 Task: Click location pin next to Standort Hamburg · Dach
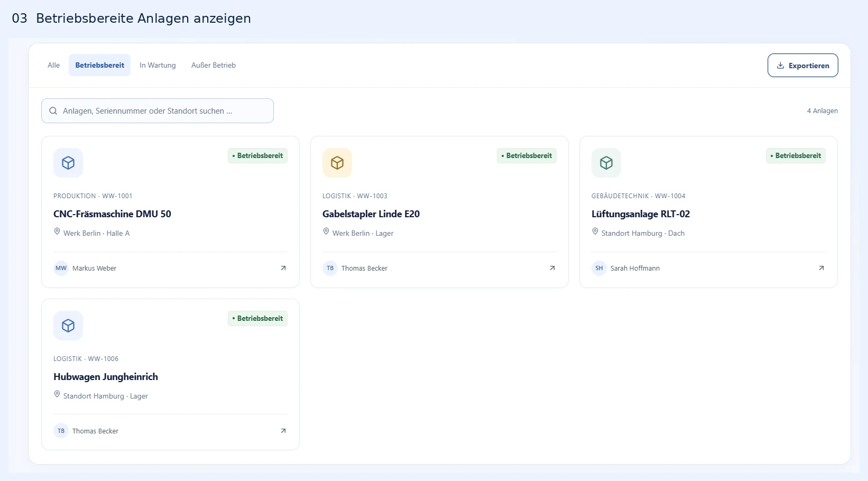[595, 232]
